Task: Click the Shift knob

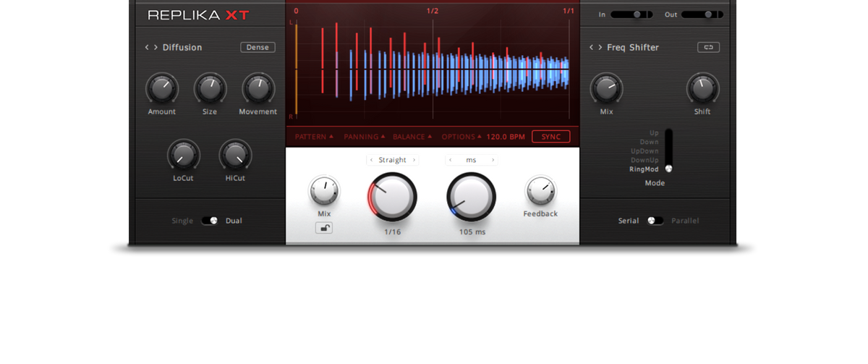Action: click(x=702, y=89)
